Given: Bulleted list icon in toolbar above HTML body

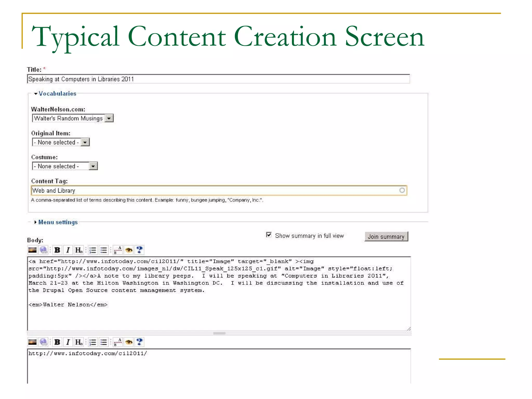Looking at the screenshot, I should [104, 250].
